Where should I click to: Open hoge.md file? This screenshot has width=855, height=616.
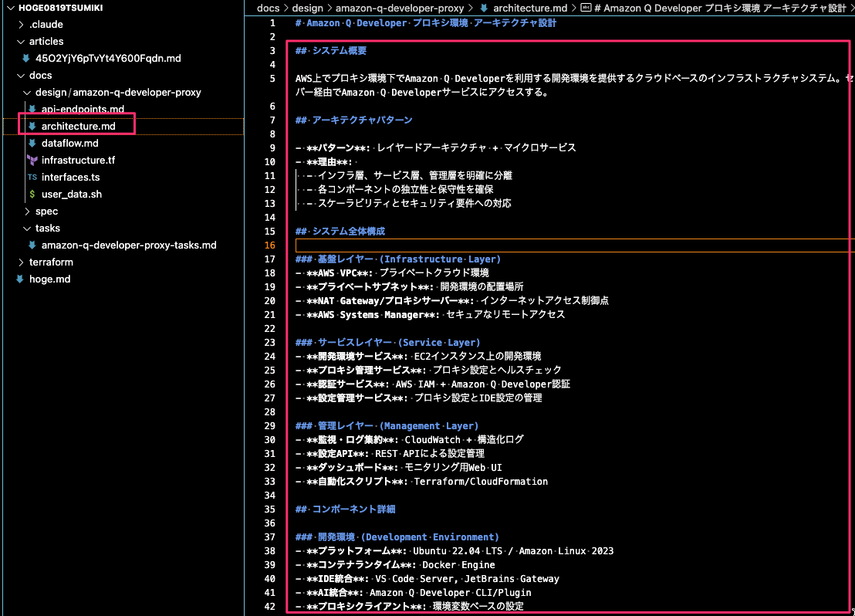click(x=49, y=279)
